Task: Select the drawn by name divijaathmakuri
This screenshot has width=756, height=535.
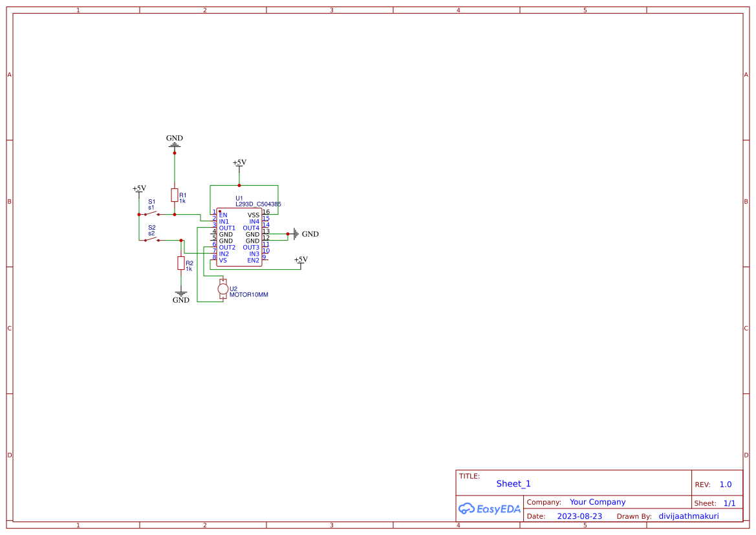Action: coord(688,516)
